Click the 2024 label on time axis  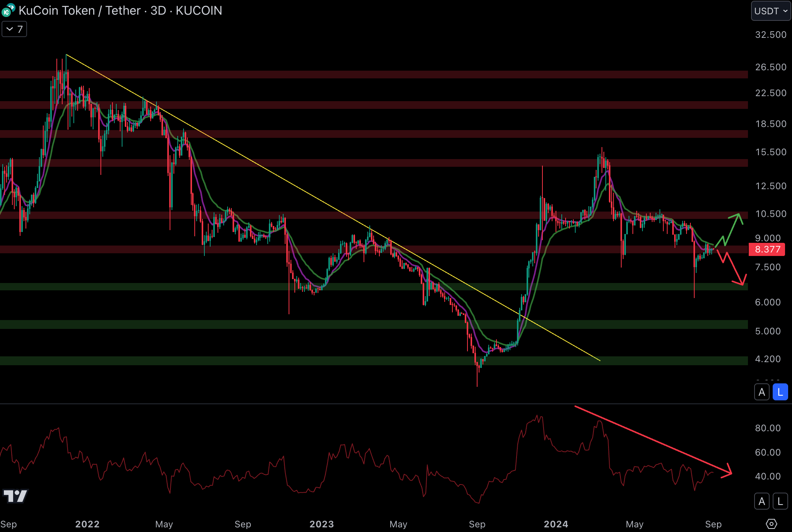[x=556, y=524]
